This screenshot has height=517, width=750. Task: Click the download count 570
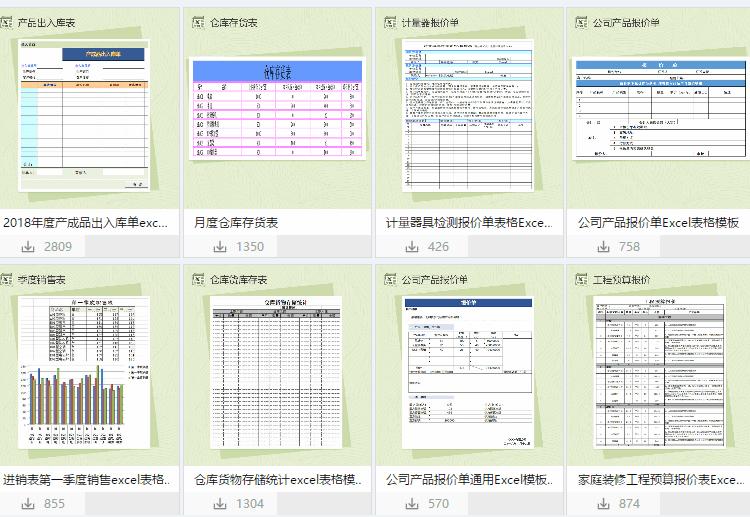[438, 504]
